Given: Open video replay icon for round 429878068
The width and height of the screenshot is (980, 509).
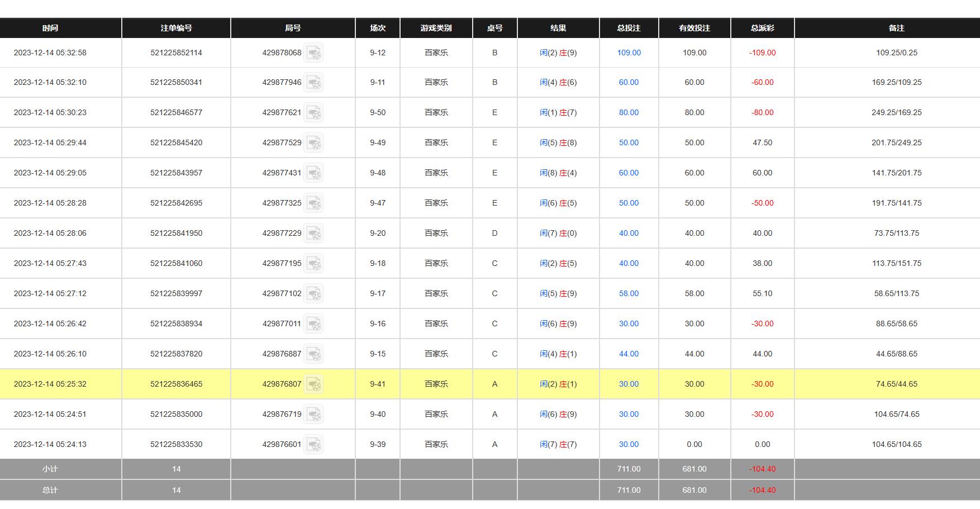Looking at the screenshot, I should pos(313,53).
